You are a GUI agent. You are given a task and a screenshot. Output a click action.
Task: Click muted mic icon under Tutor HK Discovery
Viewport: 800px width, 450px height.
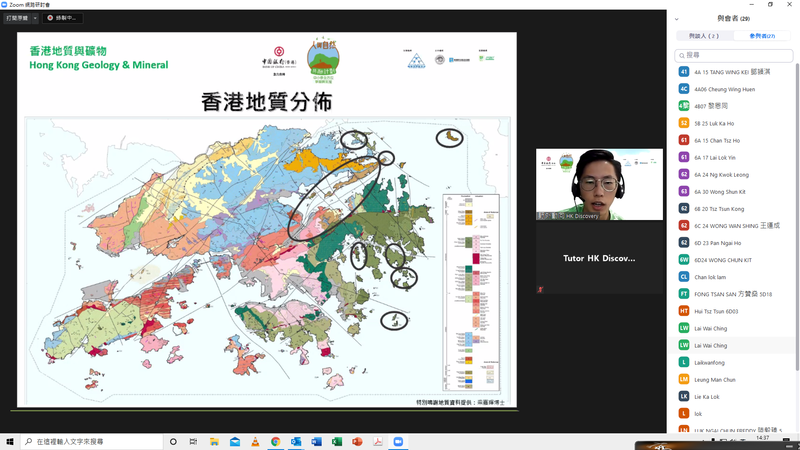[541, 289]
